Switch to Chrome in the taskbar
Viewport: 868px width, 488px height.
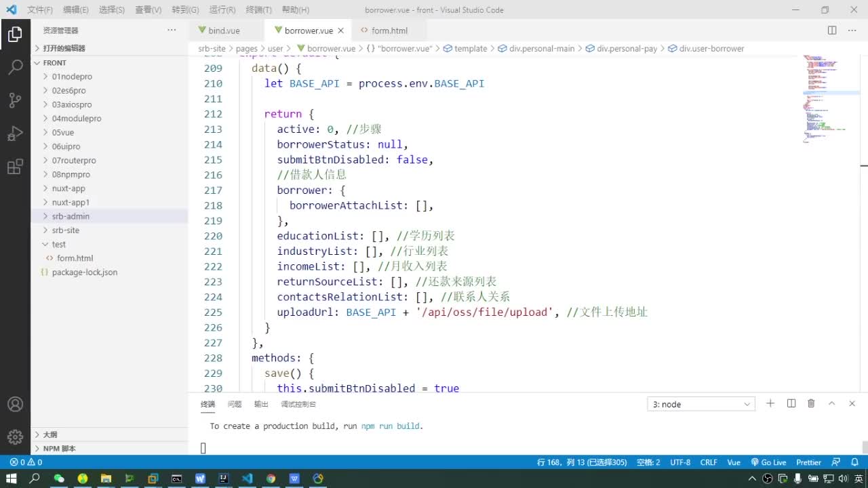271,479
